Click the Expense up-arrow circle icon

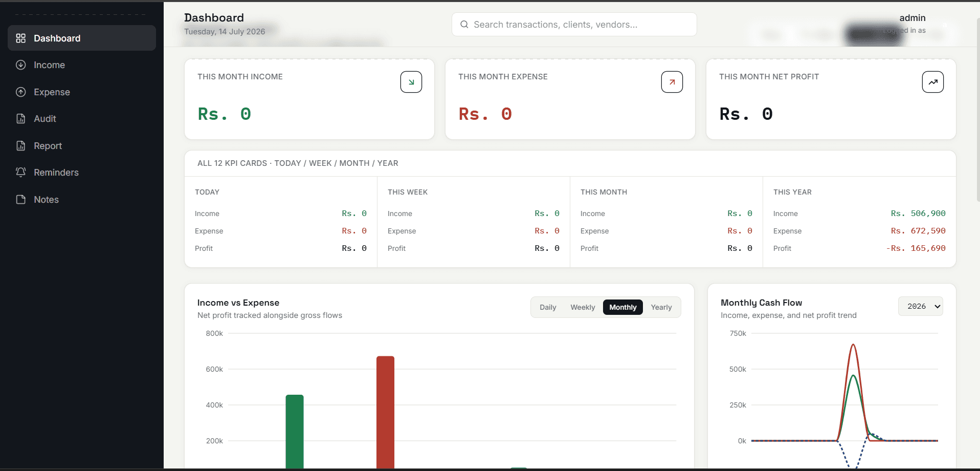pyautogui.click(x=20, y=92)
